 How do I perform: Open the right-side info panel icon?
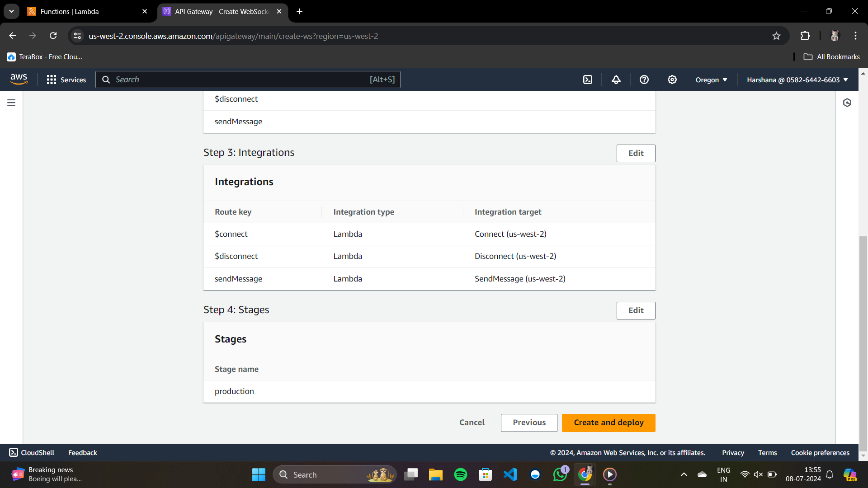[x=847, y=103]
